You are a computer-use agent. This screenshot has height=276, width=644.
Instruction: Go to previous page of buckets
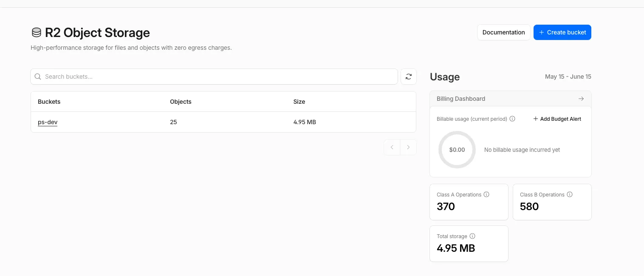pyautogui.click(x=392, y=147)
